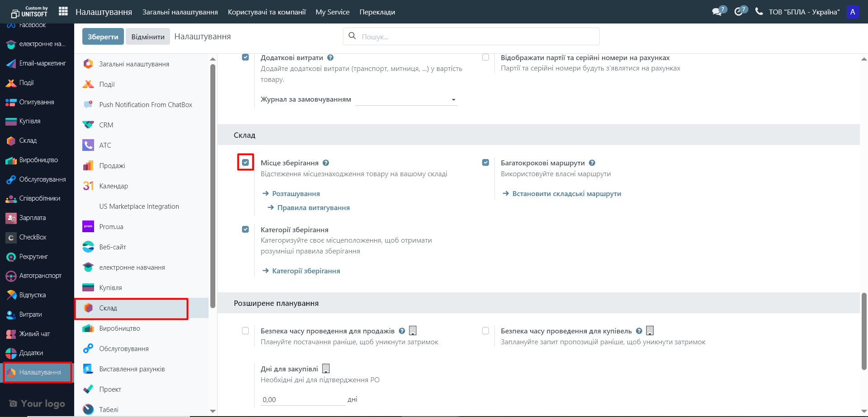Open Користувачі та компанії menu

pos(267,12)
